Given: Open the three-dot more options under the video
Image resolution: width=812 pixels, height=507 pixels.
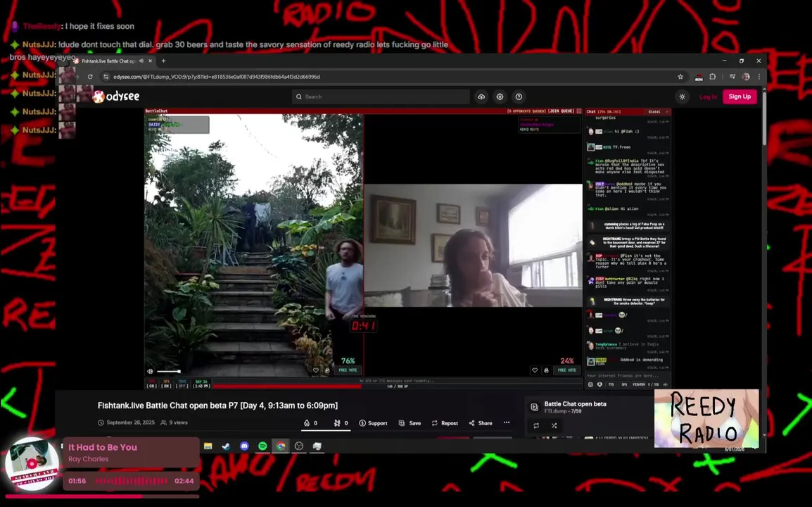Looking at the screenshot, I should [507, 423].
